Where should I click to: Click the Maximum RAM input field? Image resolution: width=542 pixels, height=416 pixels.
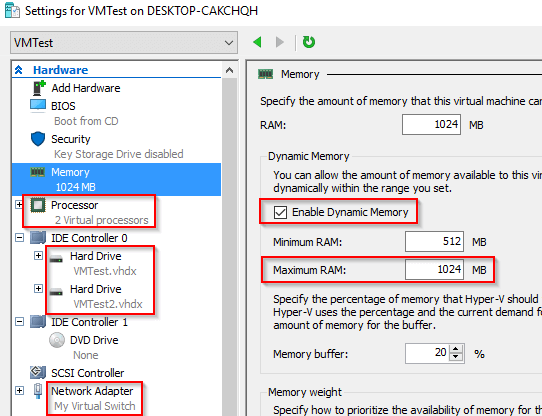point(434,269)
